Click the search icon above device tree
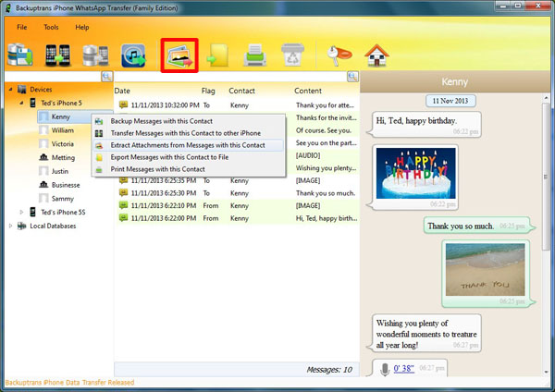Viewport: 555px width, 392px height. click(x=107, y=76)
